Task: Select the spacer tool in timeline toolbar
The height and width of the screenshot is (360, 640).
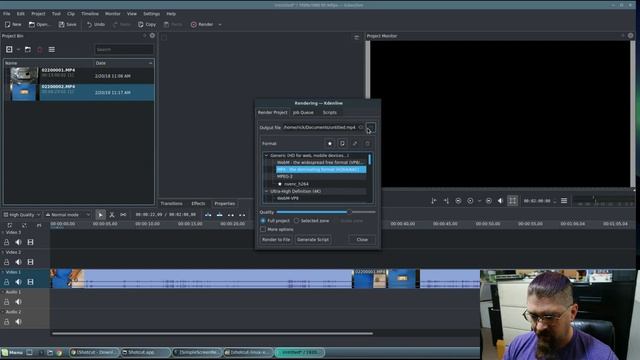Action: (x=123, y=215)
